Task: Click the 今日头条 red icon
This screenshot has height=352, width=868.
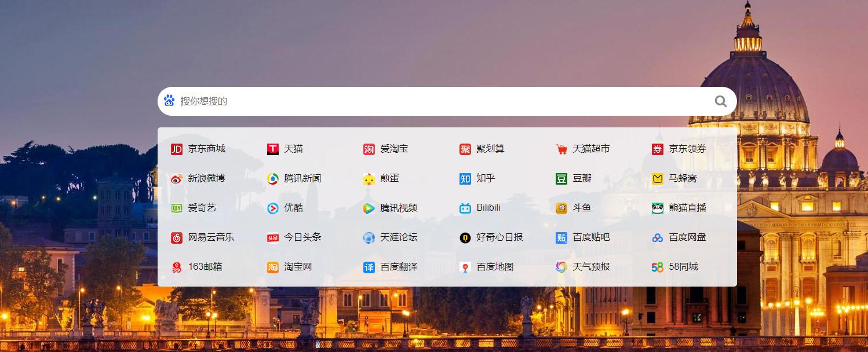Action: pyautogui.click(x=273, y=238)
